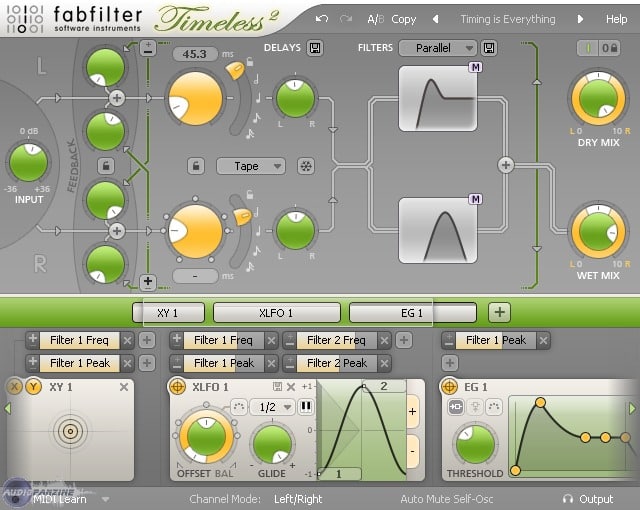Open the preset named Timing is Everything
This screenshot has width=640, height=510.
tap(508, 19)
